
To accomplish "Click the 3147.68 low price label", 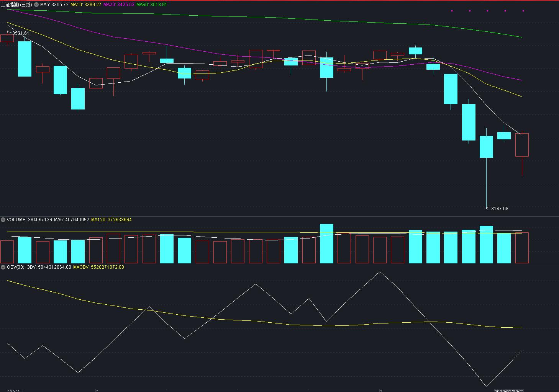I will [500, 209].
